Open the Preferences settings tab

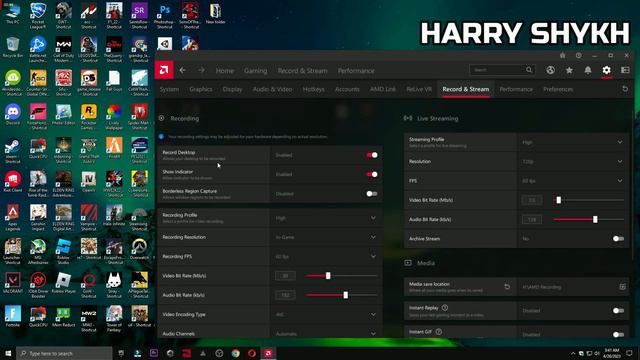(558, 89)
